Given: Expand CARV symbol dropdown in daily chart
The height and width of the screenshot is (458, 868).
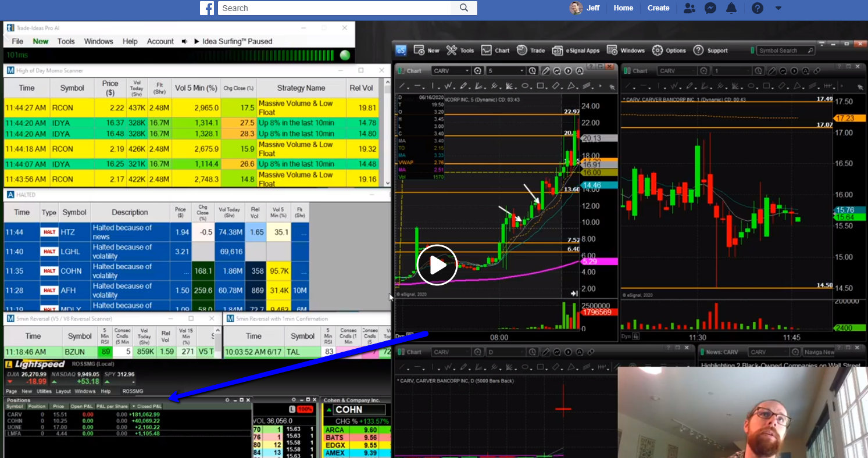Looking at the screenshot, I should (x=466, y=352).
